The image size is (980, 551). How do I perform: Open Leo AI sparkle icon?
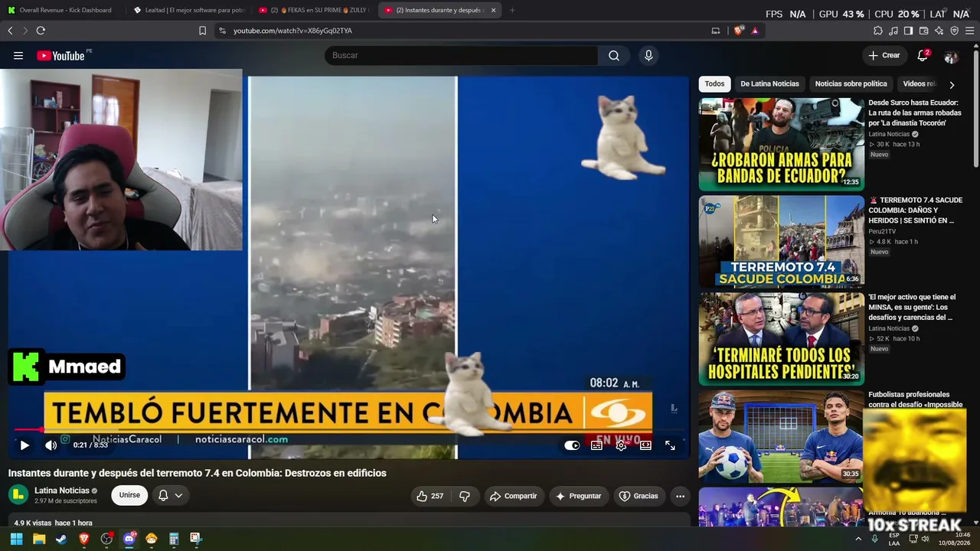coord(939,31)
